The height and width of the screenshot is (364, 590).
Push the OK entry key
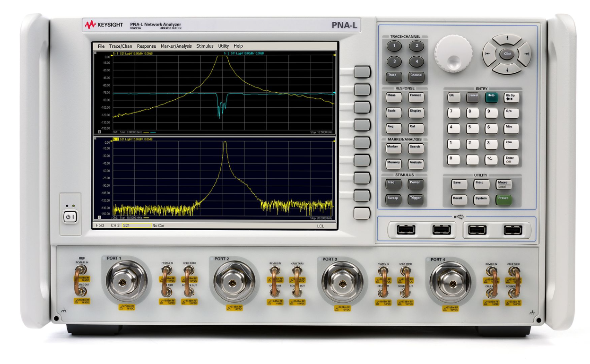[x=454, y=97]
